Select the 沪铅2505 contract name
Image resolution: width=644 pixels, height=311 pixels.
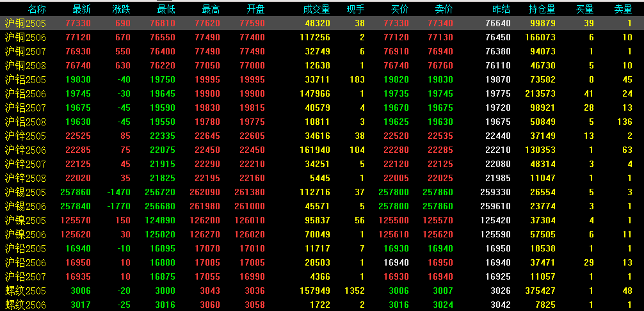pyautogui.click(x=26, y=249)
